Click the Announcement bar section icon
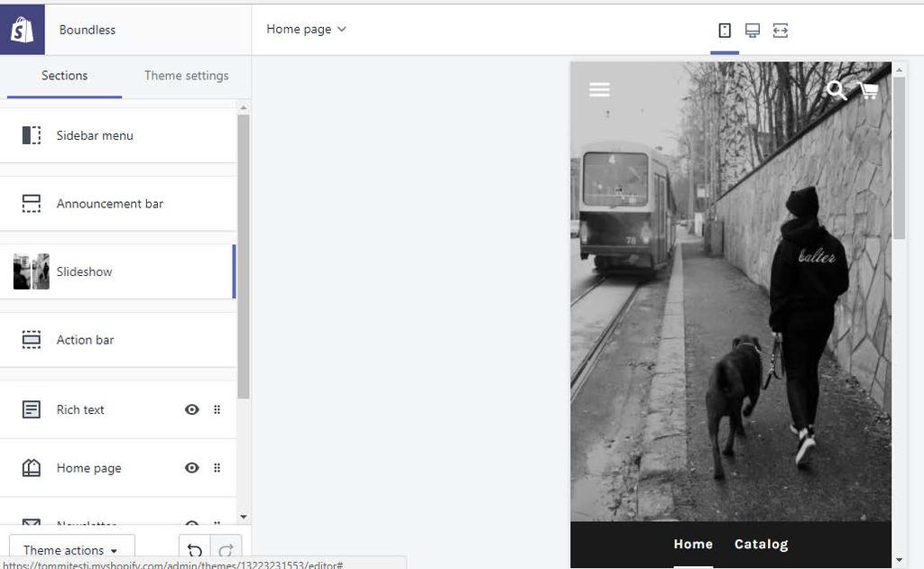 click(x=32, y=203)
